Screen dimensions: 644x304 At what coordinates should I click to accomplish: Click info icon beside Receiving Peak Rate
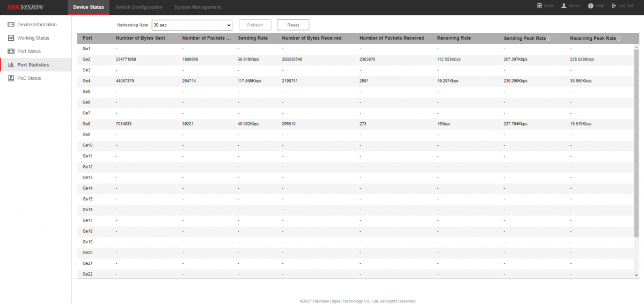619,39
